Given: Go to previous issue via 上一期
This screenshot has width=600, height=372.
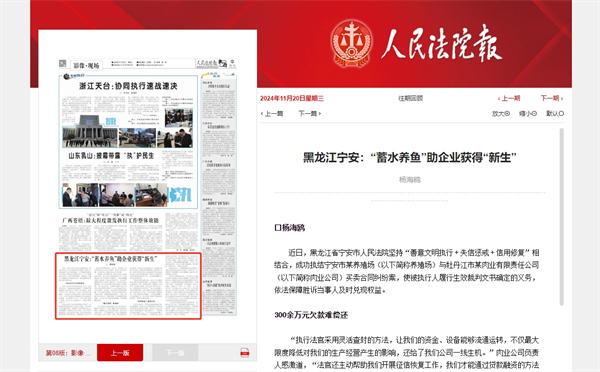Looking at the screenshot, I should [x=509, y=98].
